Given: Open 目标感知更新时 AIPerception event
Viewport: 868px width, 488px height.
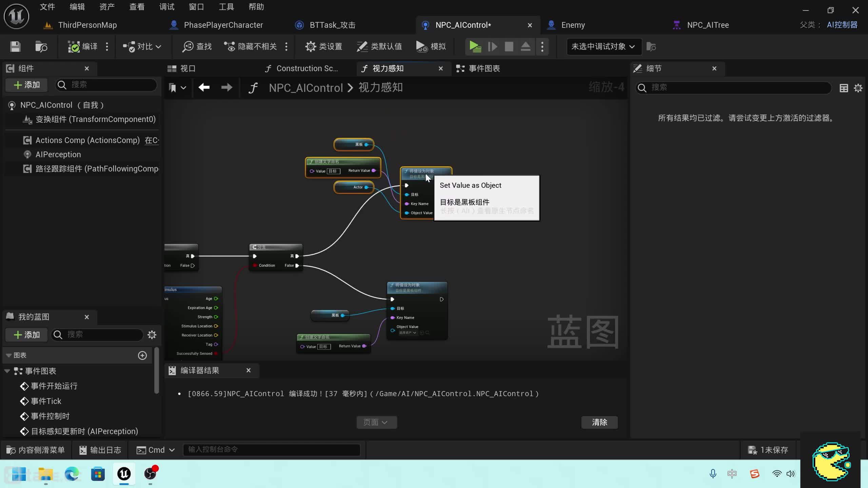Looking at the screenshot, I should pos(84,431).
